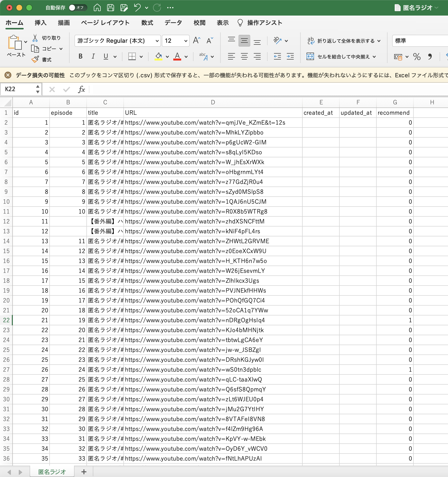Increase font size with large A icon
Screen dimensions: 448x477
point(197,41)
